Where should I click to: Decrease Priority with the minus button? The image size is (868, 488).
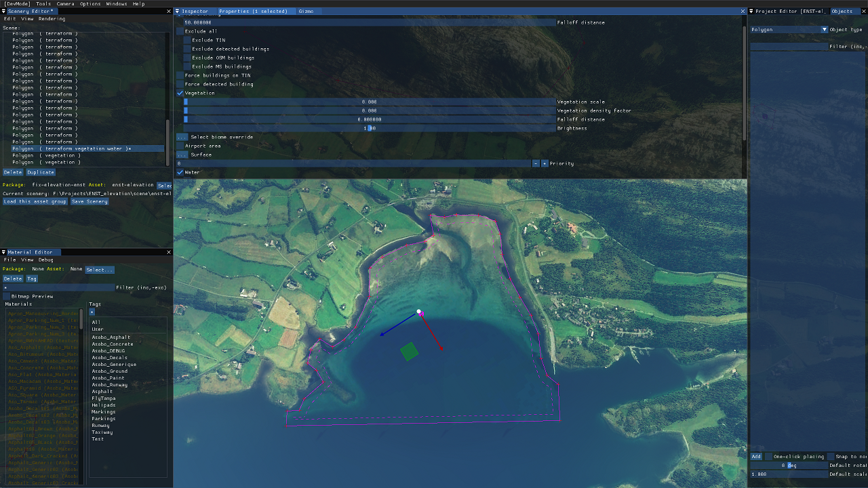pos(536,163)
